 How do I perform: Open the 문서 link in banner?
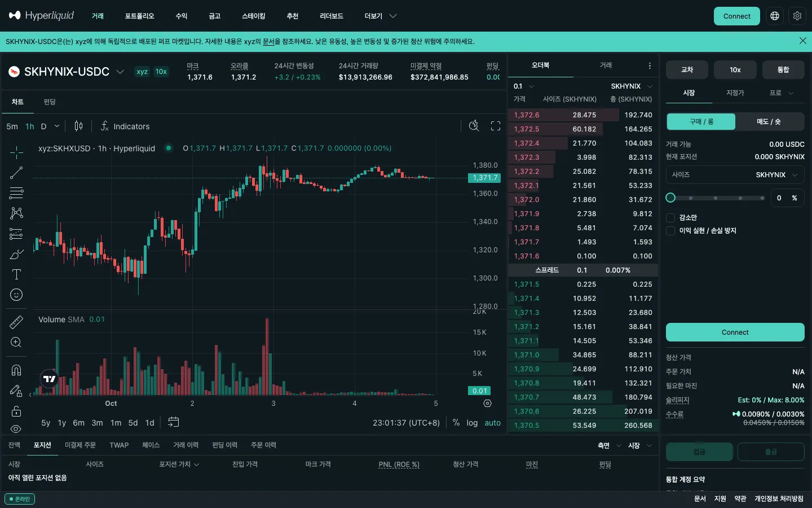coord(268,42)
